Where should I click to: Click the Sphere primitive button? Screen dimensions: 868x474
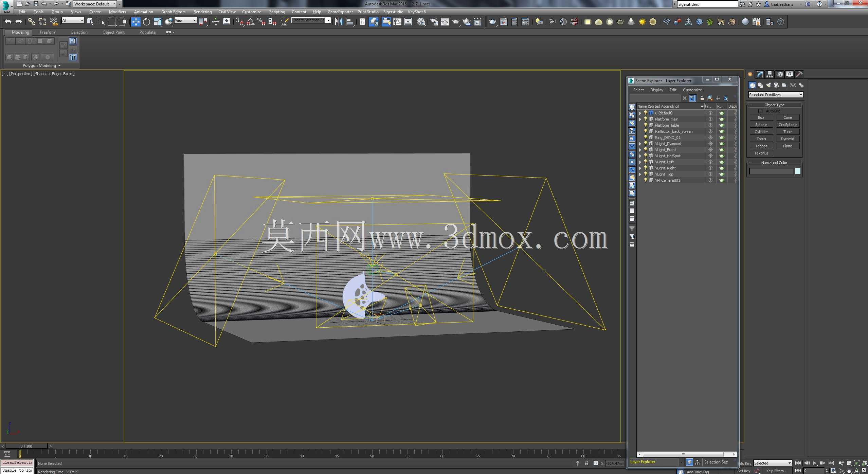(x=761, y=125)
